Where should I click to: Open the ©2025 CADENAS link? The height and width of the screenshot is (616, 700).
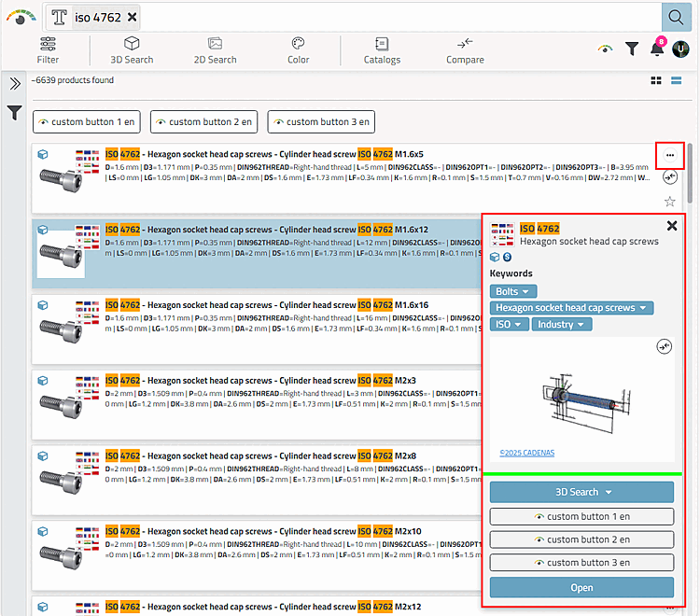pyautogui.click(x=527, y=453)
